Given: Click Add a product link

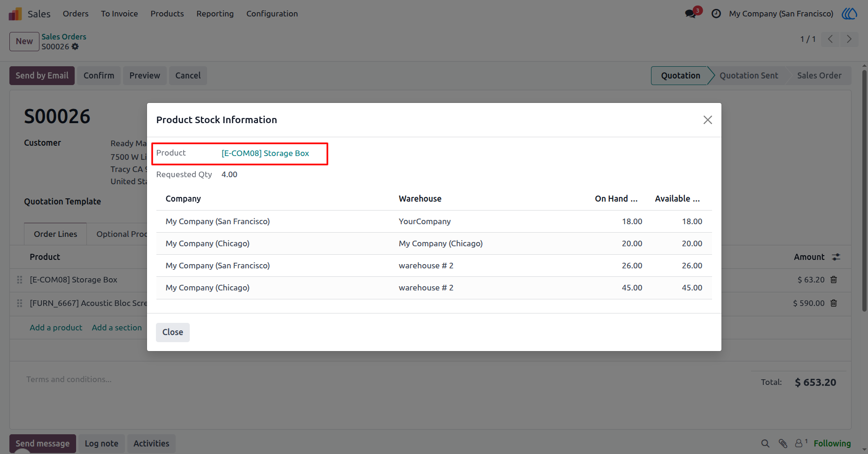Looking at the screenshot, I should (x=56, y=328).
